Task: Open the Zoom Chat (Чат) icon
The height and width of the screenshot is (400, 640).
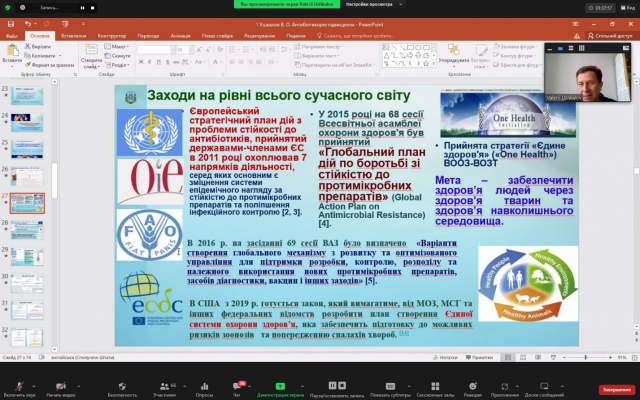Action: pyautogui.click(x=237, y=386)
